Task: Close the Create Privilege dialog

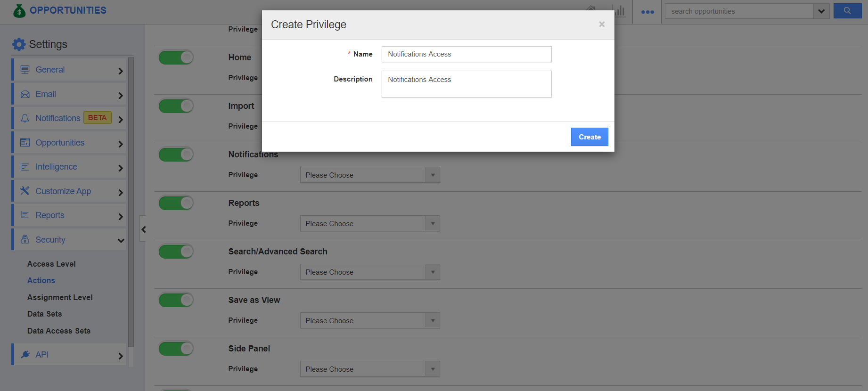Action: pyautogui.click(x=602, y=24)
